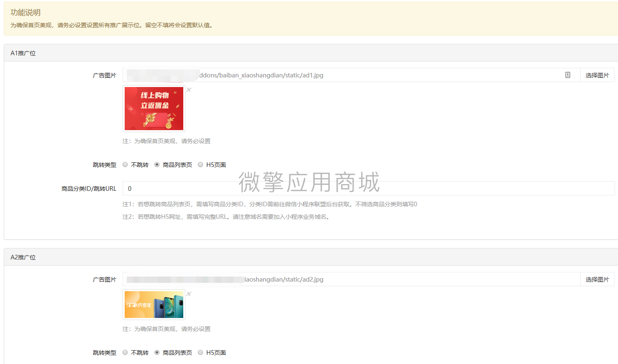The width and height of the screenshot is (618, 364).
Task: Click 选择图片 button for A1推广位
Action: (x=597, y=74)
